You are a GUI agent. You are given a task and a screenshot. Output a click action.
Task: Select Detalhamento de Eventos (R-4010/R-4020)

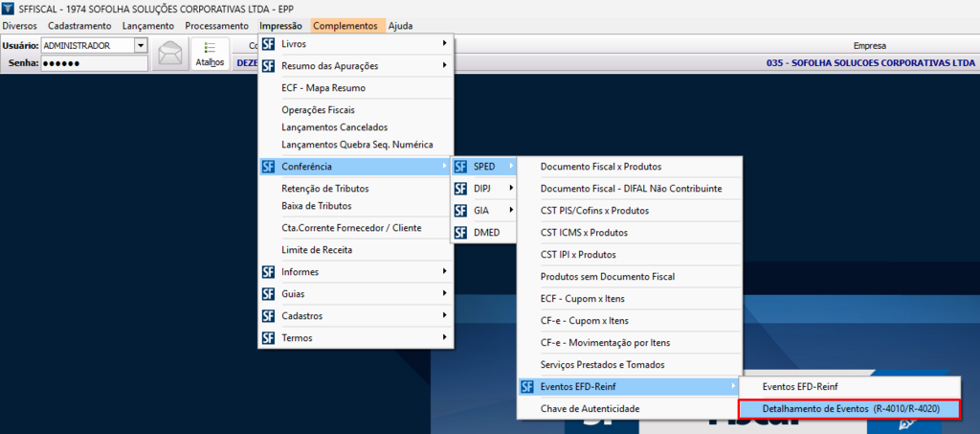[850, 409]
